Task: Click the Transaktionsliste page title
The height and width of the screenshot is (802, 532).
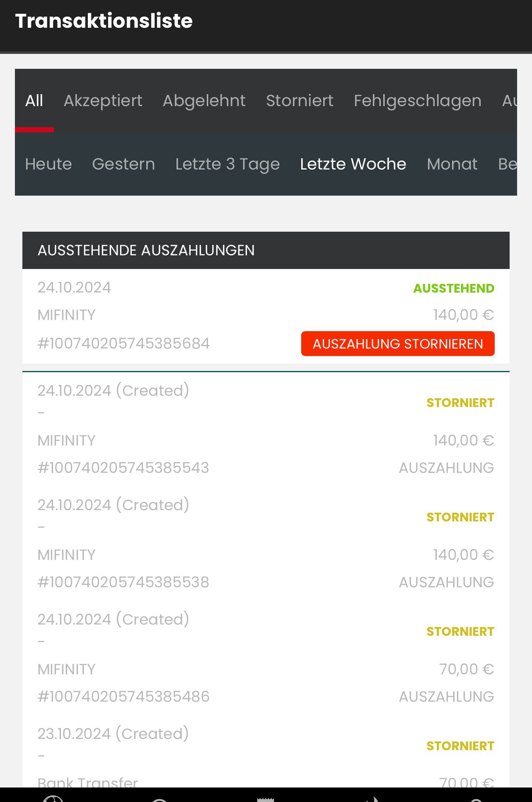Action: coord(104,21)
